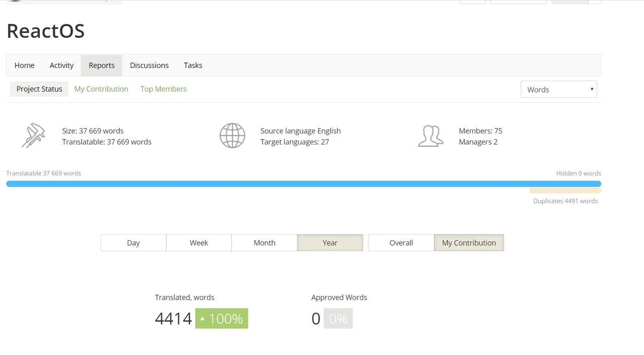Click the project size caliper icon
This screenshot has height=355, width=644.
click(x=33, y=136)
